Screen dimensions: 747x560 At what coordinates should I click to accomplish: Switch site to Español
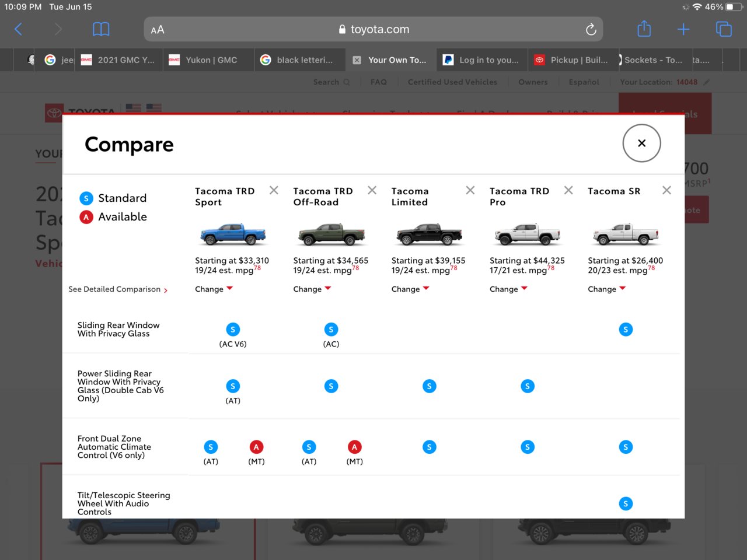click(584, 82)
